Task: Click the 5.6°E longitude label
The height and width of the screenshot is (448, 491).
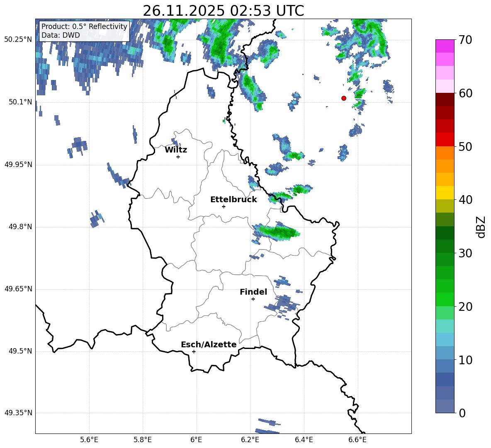Action: (x=89, y=440)
